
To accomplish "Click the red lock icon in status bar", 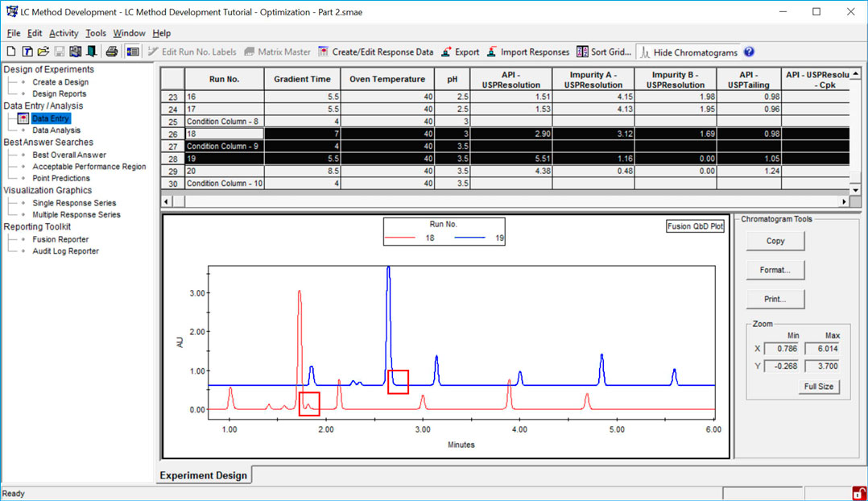I will click(859, 493).
